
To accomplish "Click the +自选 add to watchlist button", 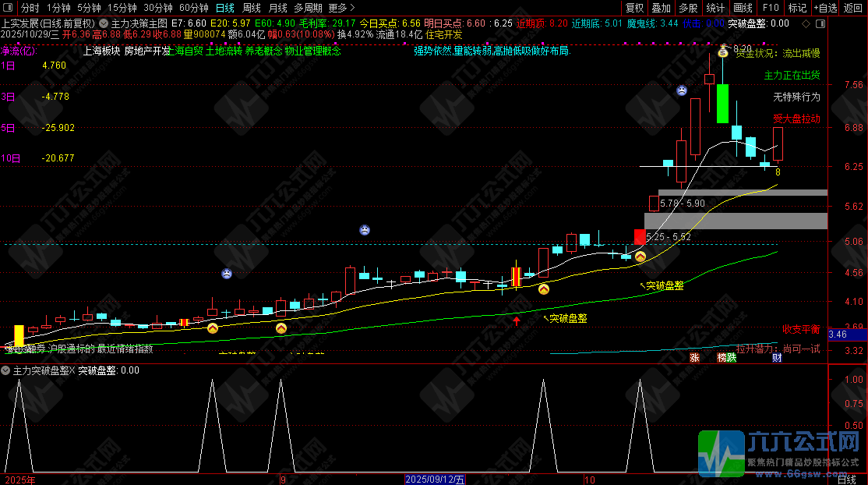I will (x=824, y=8).
